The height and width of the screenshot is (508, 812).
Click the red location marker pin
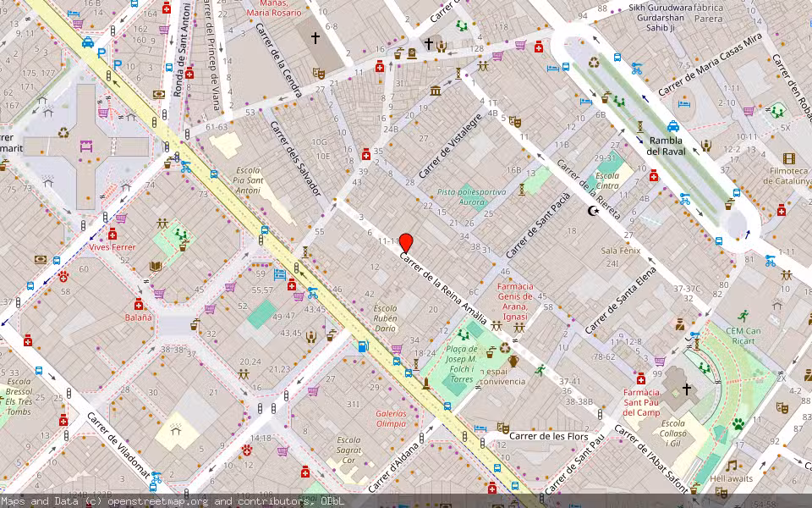pyautogui.click(x=405, y=240)
